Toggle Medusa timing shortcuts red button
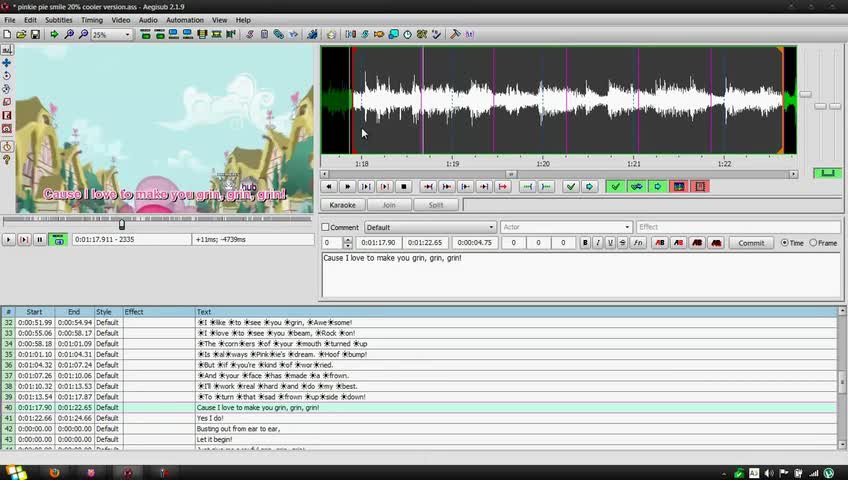 pos(700,186)
